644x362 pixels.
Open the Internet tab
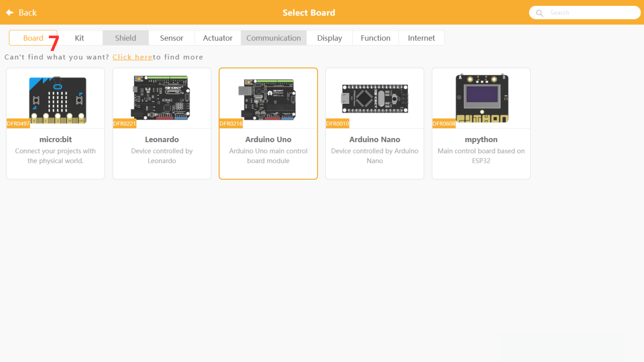(421, 38)
